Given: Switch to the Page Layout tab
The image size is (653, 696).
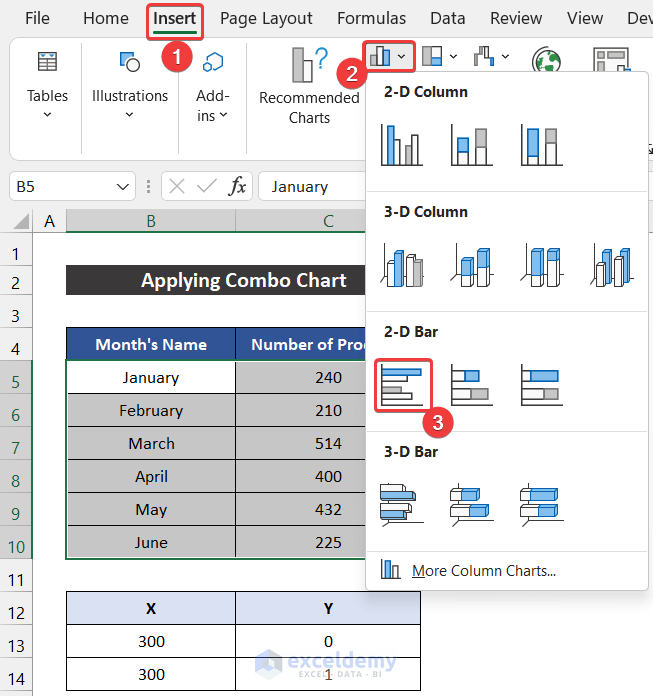Looking at the screenshot, I should coord(266,18).
